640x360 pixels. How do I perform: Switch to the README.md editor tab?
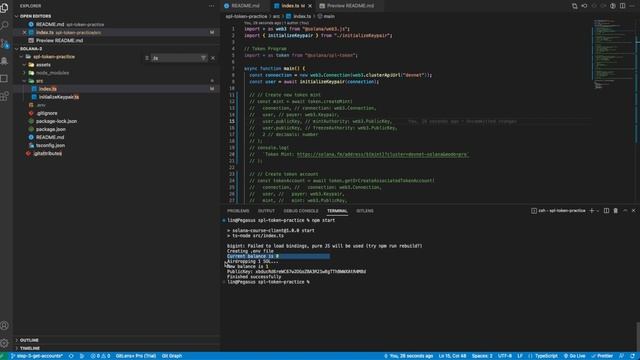point(245,6)
